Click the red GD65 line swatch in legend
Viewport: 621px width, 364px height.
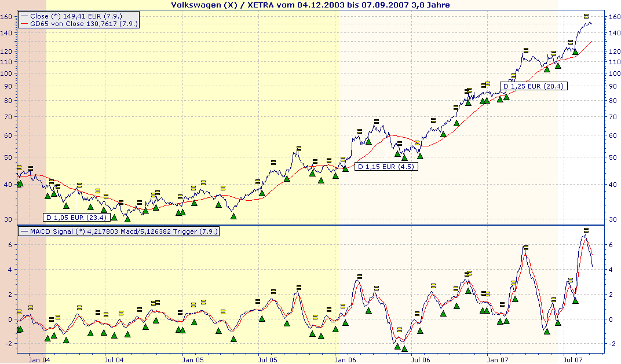tap(24, 24)
